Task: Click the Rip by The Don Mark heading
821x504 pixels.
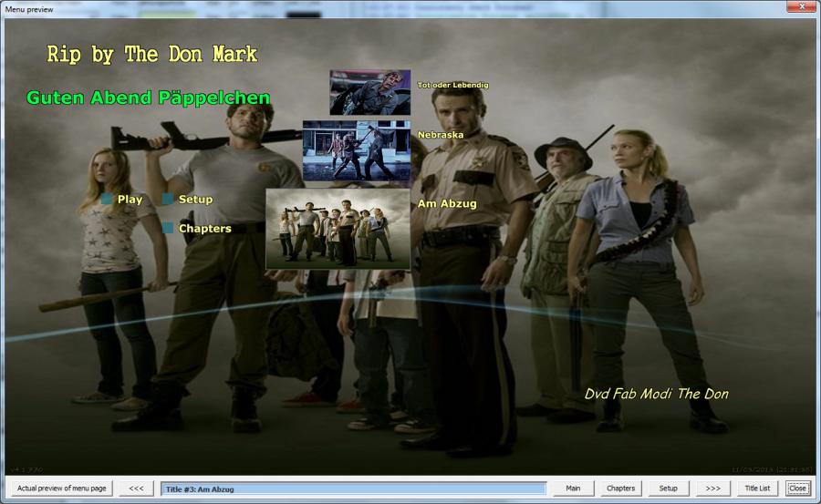Action: point(151,55)
